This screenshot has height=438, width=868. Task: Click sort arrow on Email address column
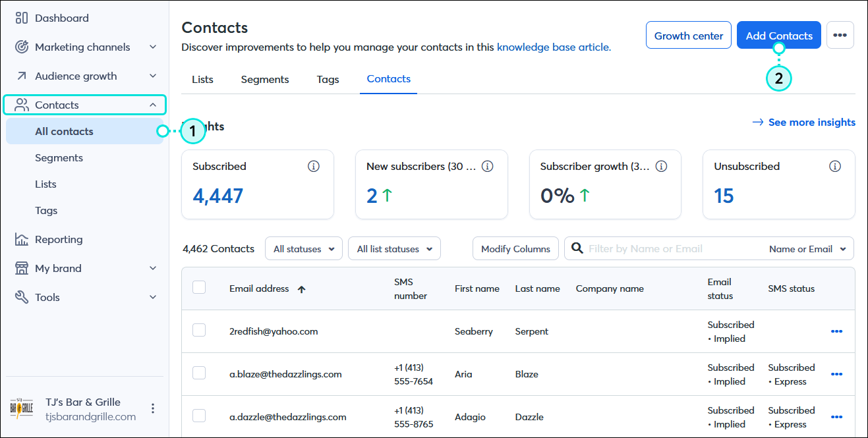pos(301,288)
